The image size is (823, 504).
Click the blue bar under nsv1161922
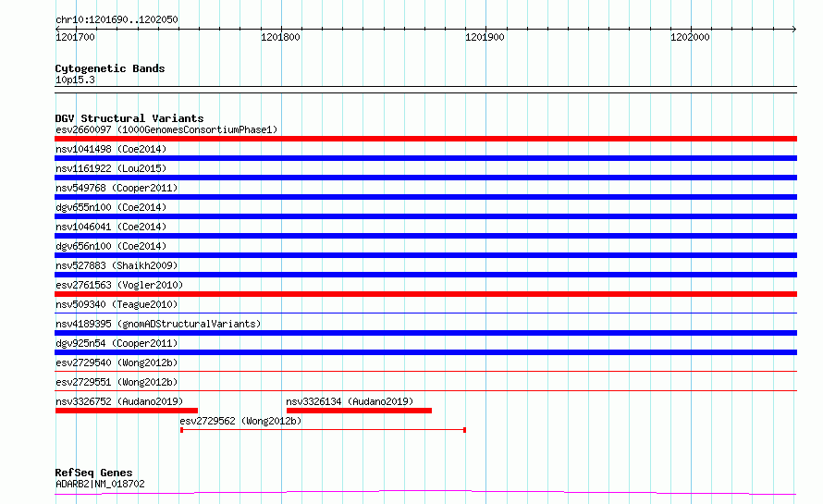click(x=425, y=178)
